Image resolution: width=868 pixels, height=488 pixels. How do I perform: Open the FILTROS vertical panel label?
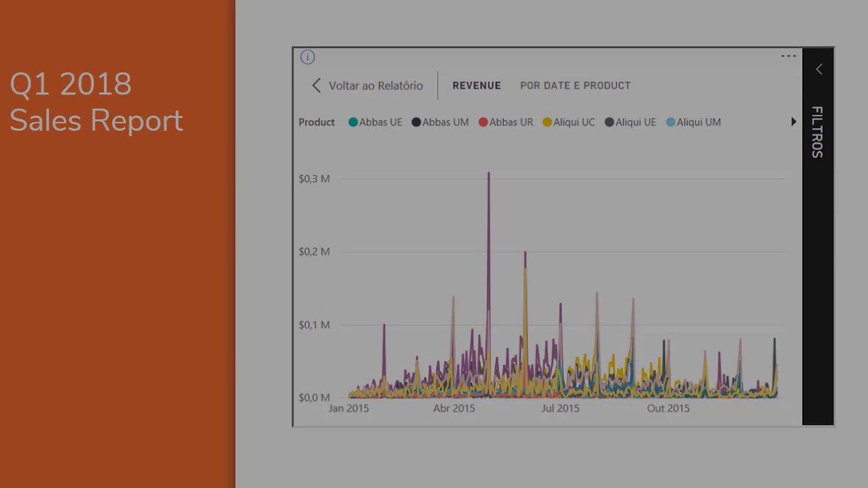(817, 131)
